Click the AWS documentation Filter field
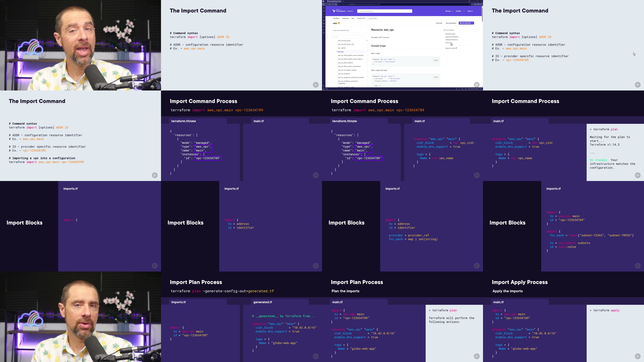 [349, 37]
